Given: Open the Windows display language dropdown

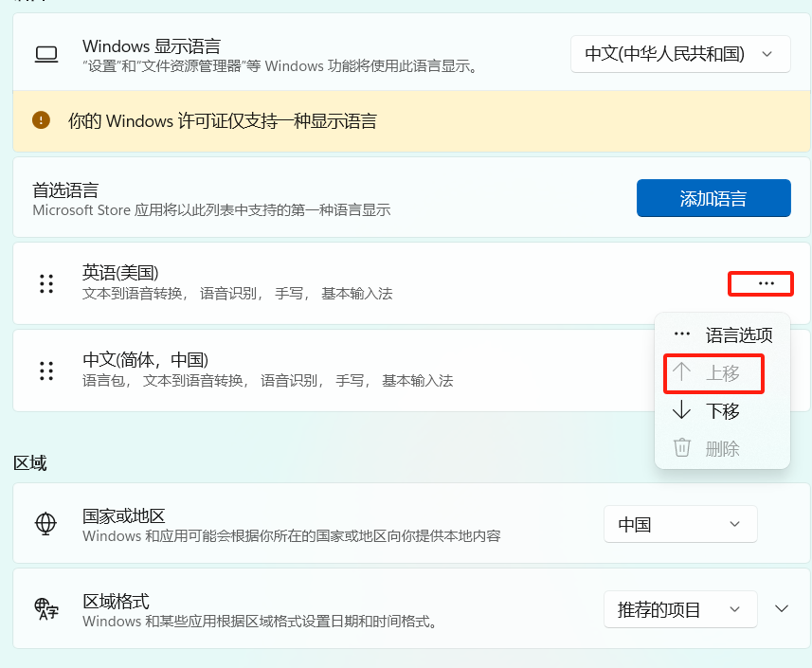Looking at the screenshot, I should click(680, 54).
